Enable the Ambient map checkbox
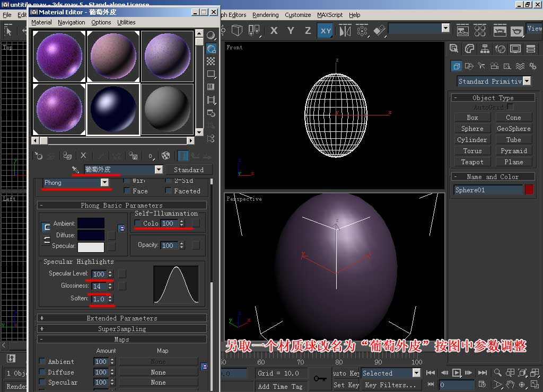Screen dimensions: 543x392 [42, 361]
